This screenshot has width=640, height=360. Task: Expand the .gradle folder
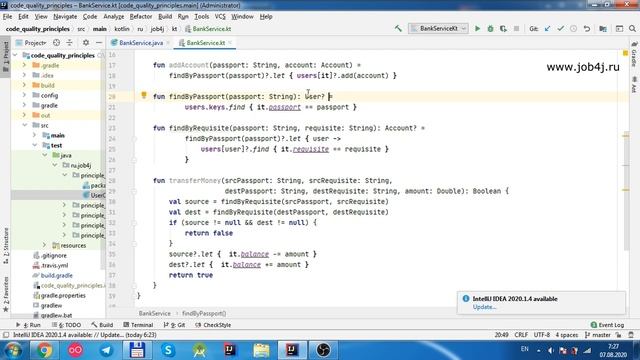click(x=24, y=65)
